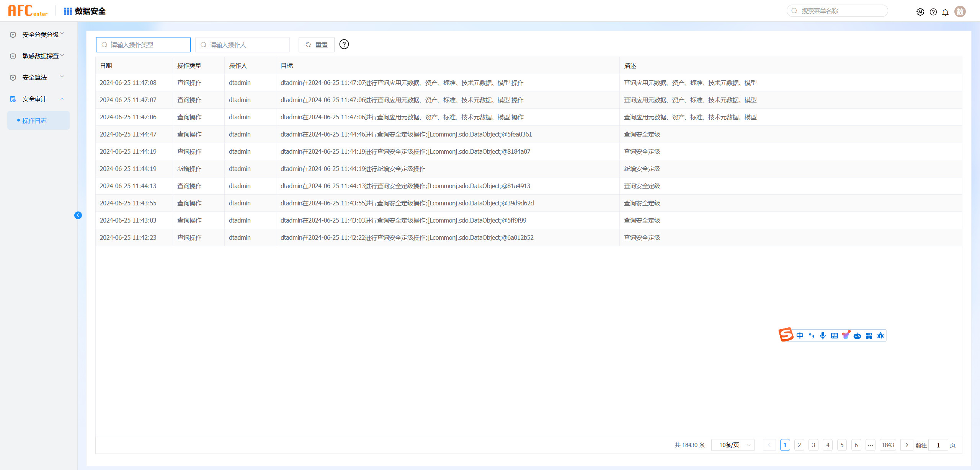Open the 10条/页 page size dropdown
This screenshot has height=470, width=980.
732,445
